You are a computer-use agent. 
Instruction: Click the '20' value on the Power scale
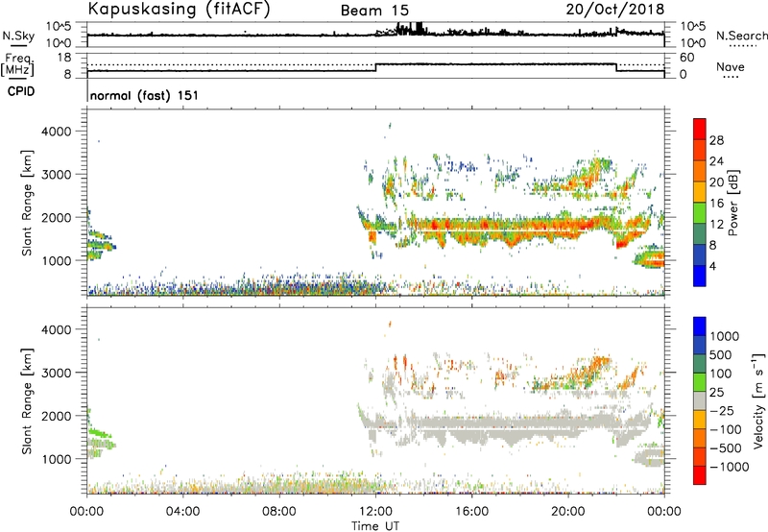coord(716,182)
